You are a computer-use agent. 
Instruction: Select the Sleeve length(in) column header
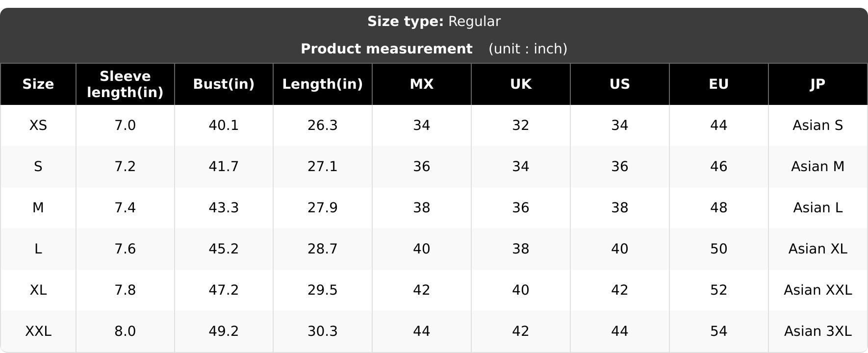coord(125,84)
